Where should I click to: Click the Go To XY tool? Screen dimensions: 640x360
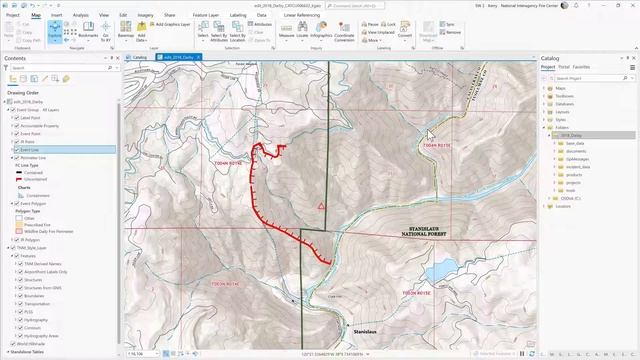(106, 31)
